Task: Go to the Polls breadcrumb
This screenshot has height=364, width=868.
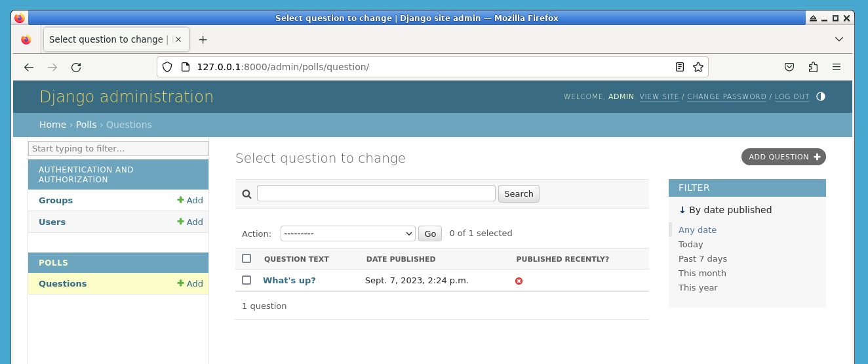Action: tap(86, 125)
